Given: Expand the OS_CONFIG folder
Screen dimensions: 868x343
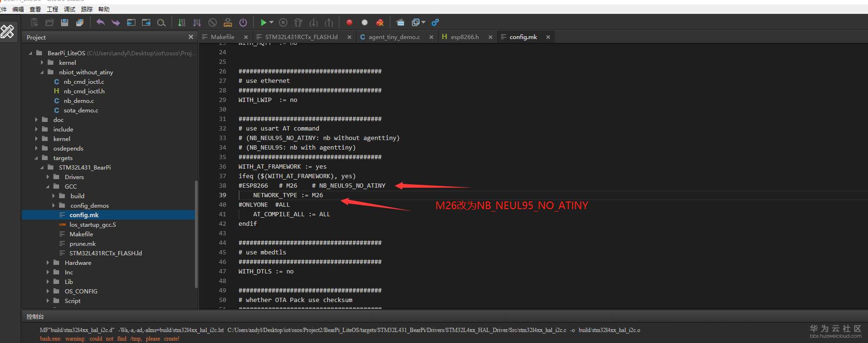Looking at the screenshot, I should click(48, 292).
